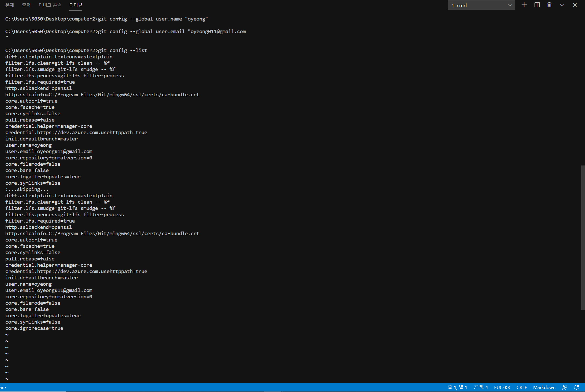Screen dimensions: 585x392
Task: Open the '1: cmd' terminal selector dropdown
Action: coord(481,5)
